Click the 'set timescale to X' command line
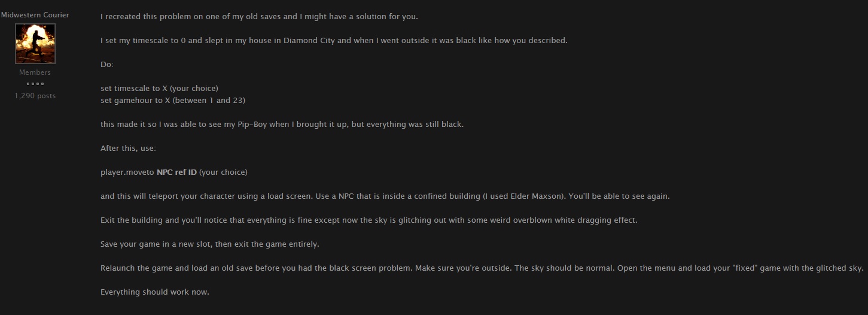 point(159,89)
